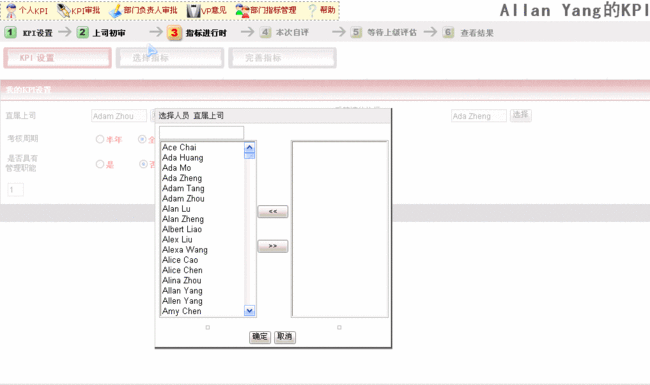Click the list scrollbar down arrow

coord(250,310)
